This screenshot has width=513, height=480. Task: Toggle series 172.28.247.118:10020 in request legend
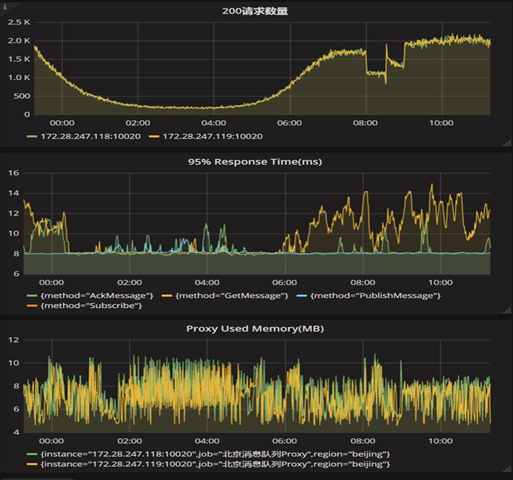pyautogui.click(x=91, y=136)
